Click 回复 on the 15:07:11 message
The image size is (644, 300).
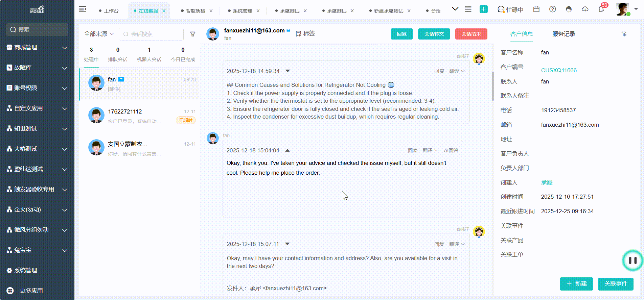(439, 244)
